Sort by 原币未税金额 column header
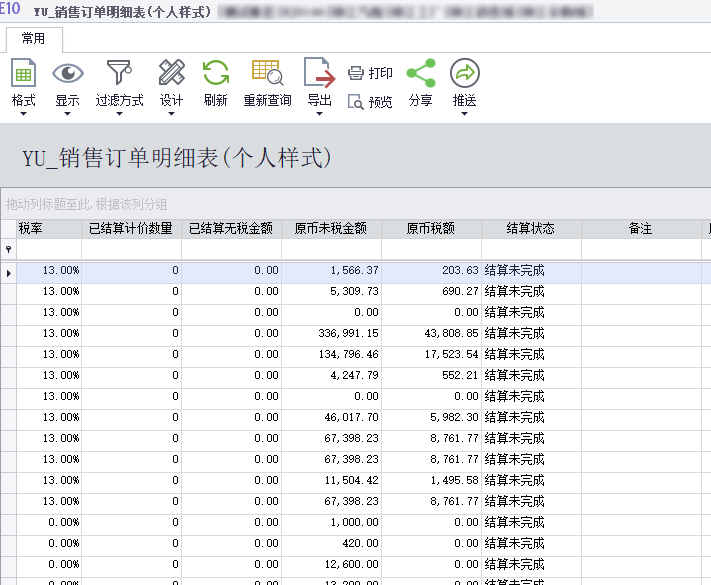The height and width of the screenshot is (585, 711). (331, 229)
